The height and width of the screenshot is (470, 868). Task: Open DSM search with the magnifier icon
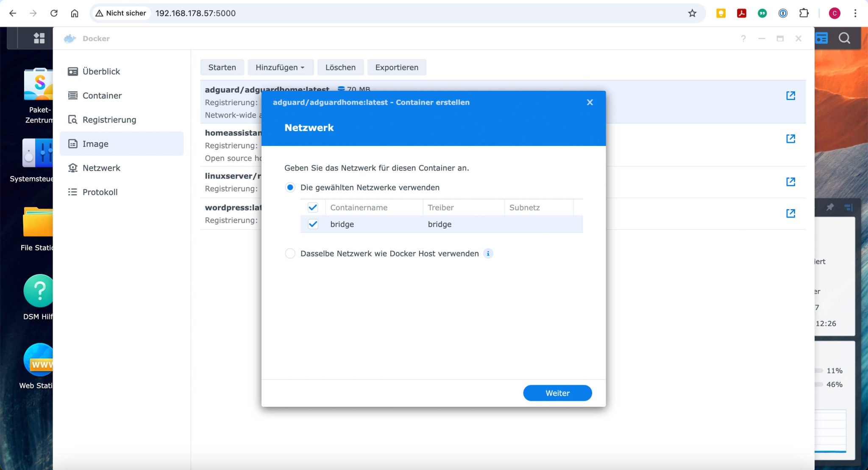(843, 38)
